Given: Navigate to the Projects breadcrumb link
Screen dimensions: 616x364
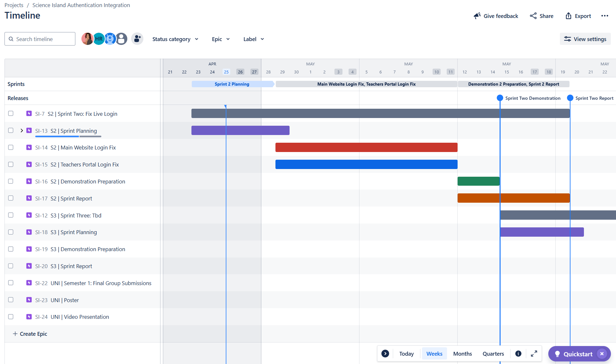Looking at the screenshot, I should coord(14,5).
